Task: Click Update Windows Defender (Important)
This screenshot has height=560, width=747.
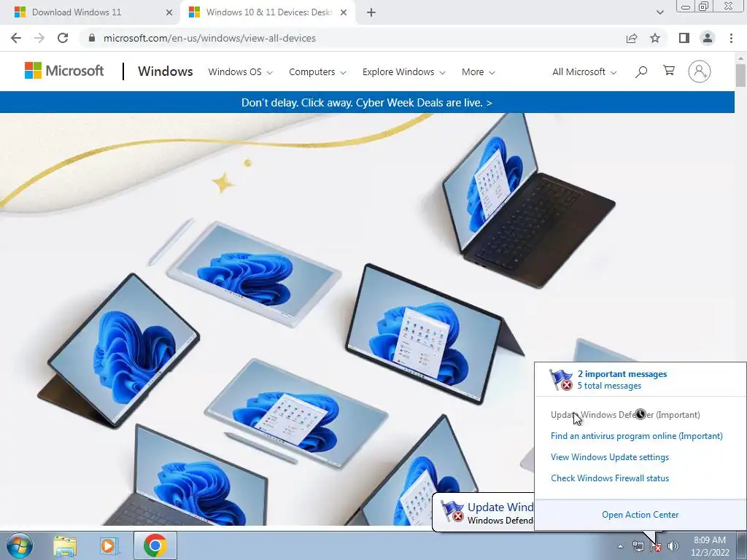Action: coord(625,415)
